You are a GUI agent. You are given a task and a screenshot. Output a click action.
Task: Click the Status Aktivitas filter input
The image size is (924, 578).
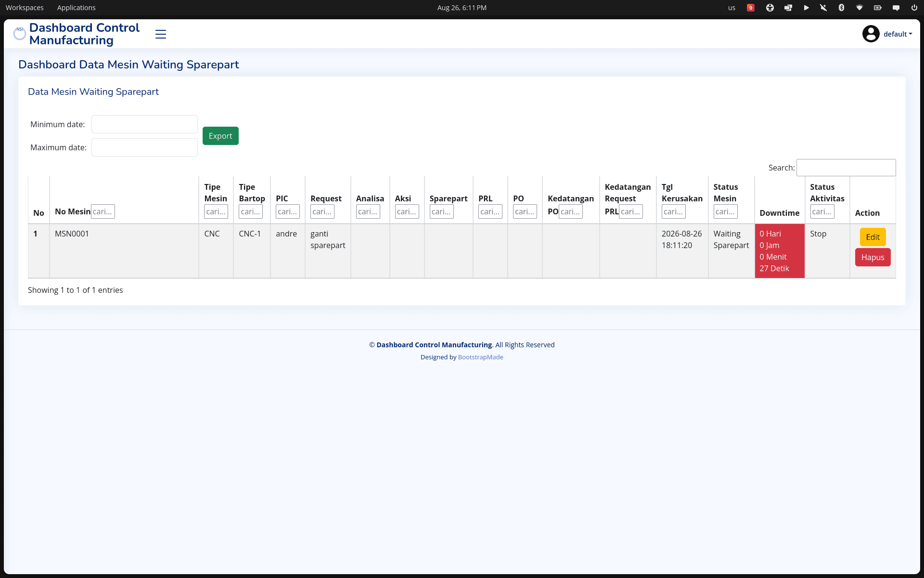(x=822, y=211)
